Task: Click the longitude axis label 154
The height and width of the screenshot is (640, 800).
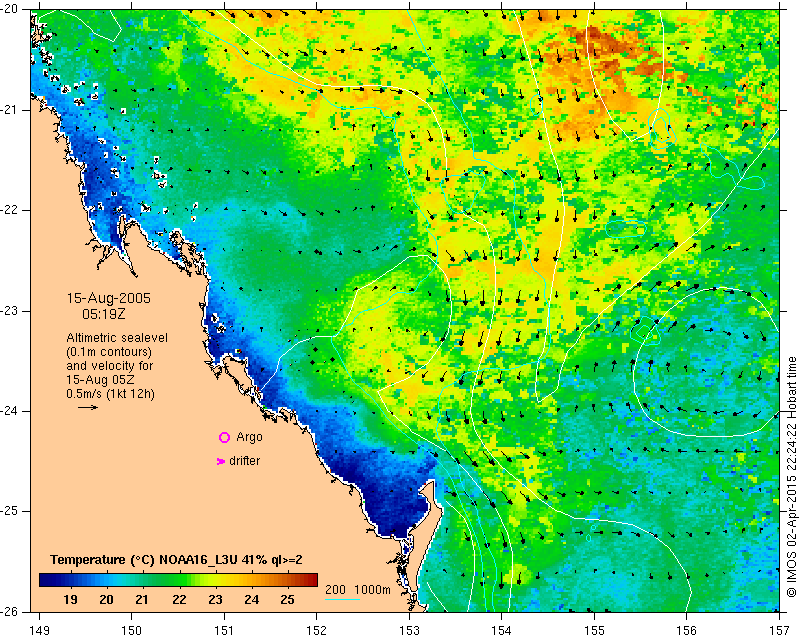Action: (502, 631)
